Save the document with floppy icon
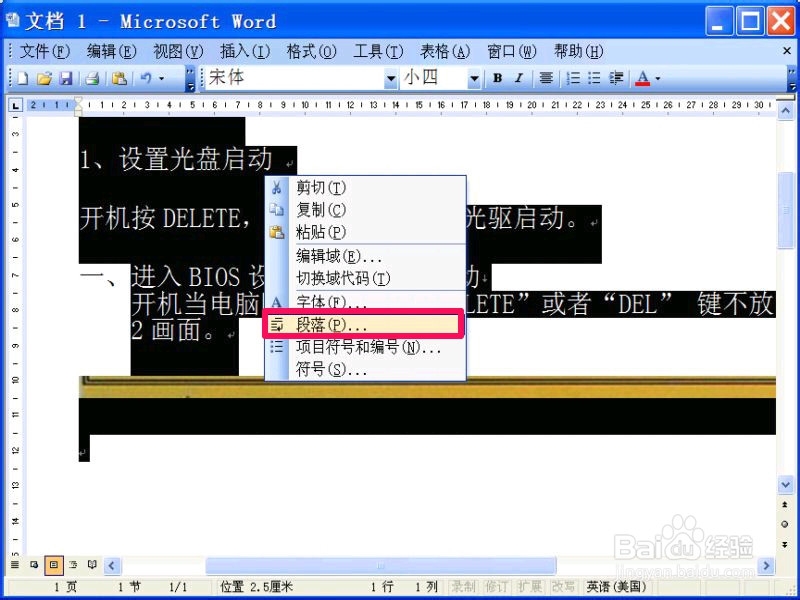The width and height of the screenshot is (800, 600). (x=66, y=79)
